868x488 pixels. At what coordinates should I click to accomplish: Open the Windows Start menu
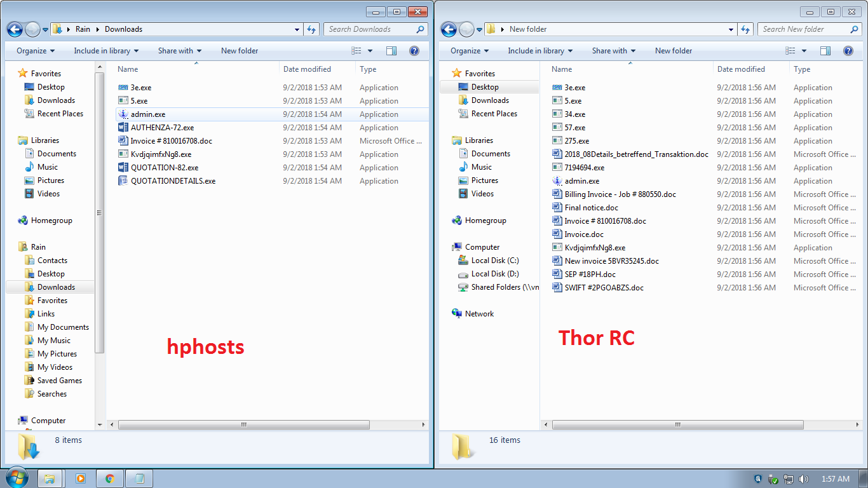pyautogui.click(x=16, y=478)
